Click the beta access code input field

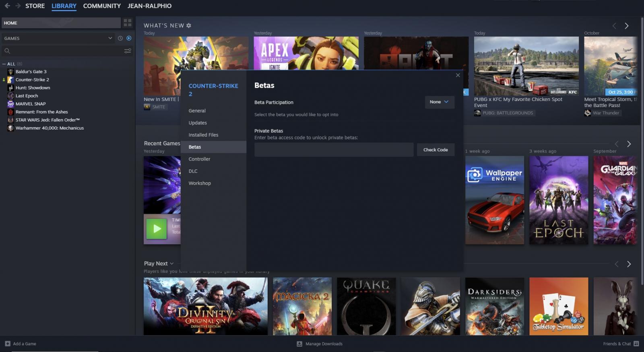click(x=334, y=150)
